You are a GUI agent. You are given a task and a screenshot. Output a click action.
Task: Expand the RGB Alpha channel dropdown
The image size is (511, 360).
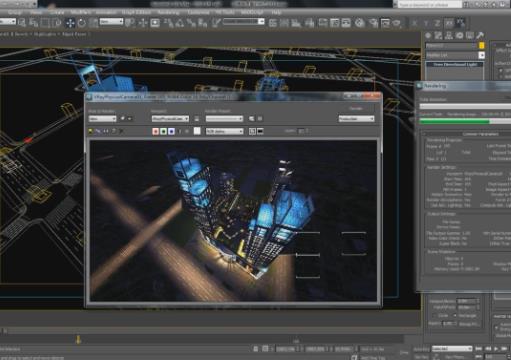[224, 131]
